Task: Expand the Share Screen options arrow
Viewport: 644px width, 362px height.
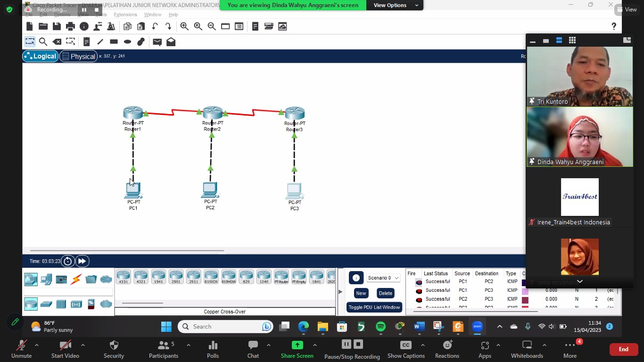Action: [x=315, y=346]
